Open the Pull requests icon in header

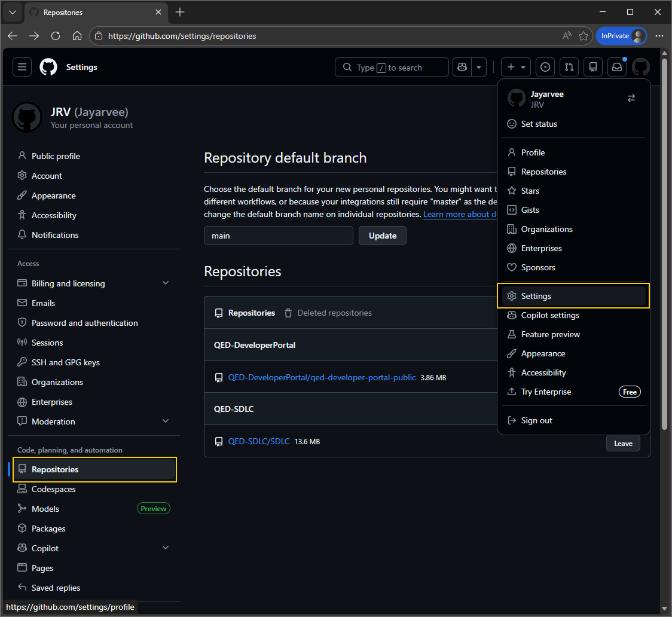(x=569, y=68)
